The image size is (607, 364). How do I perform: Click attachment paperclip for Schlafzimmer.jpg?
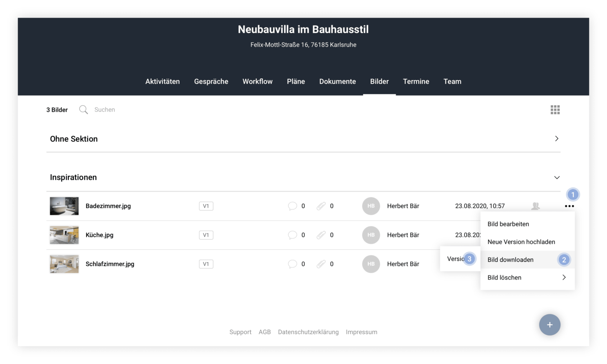(321, 264)
